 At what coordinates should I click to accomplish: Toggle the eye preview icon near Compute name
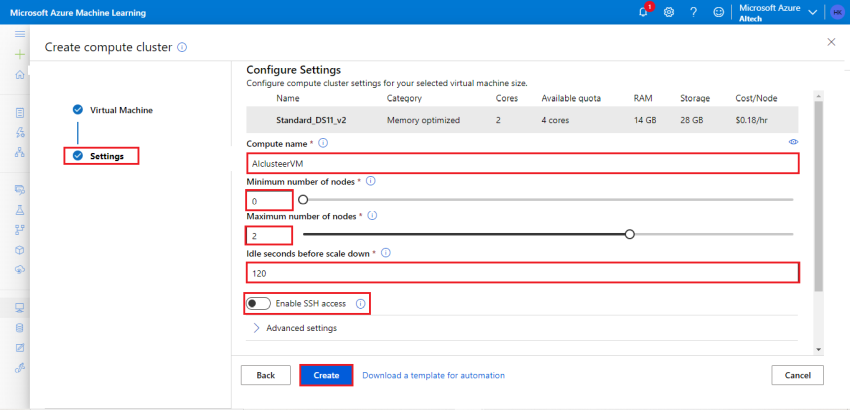click(794, 142)
